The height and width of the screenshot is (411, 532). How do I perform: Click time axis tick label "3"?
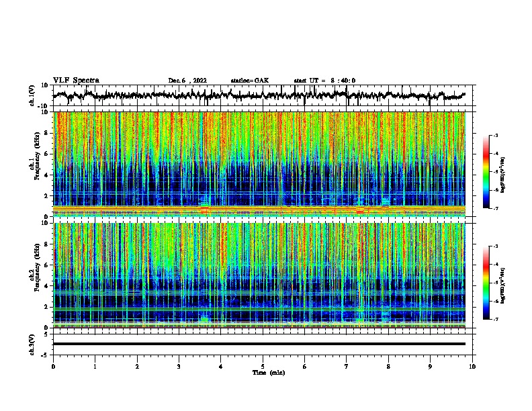(x=179, y=366)
